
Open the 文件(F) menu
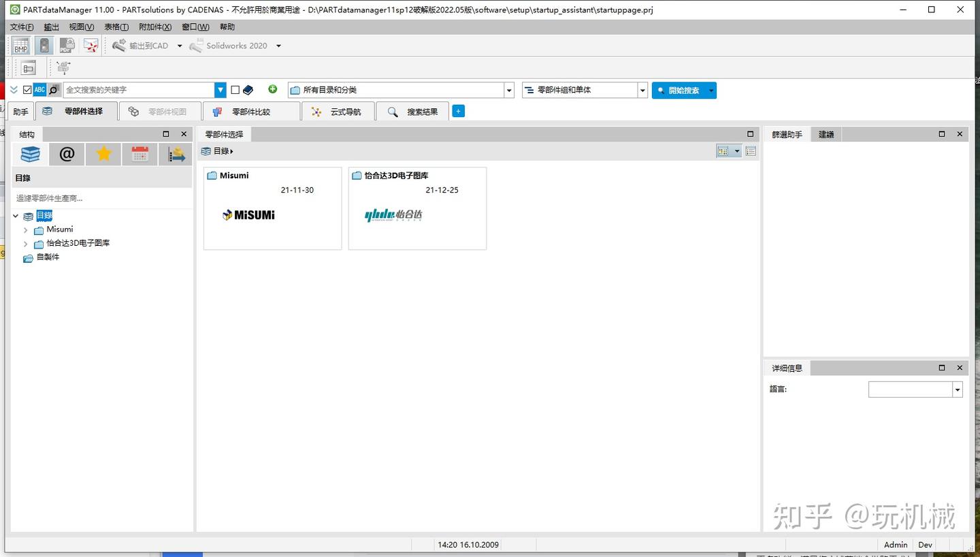22,27
